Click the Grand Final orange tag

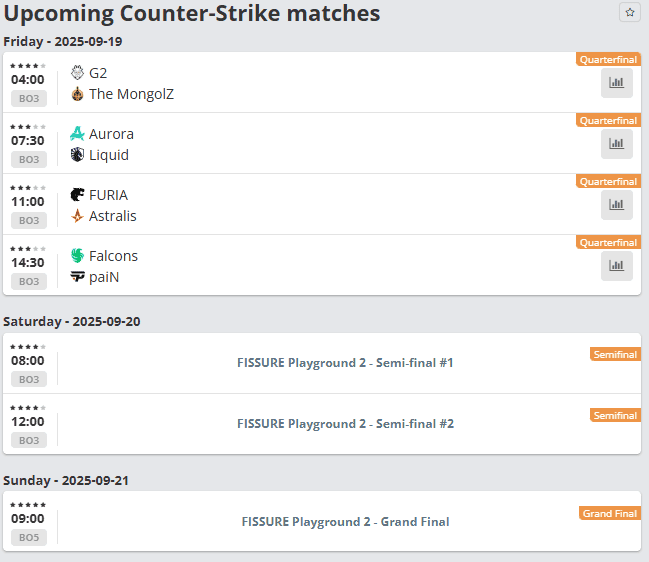pos(610,513)
